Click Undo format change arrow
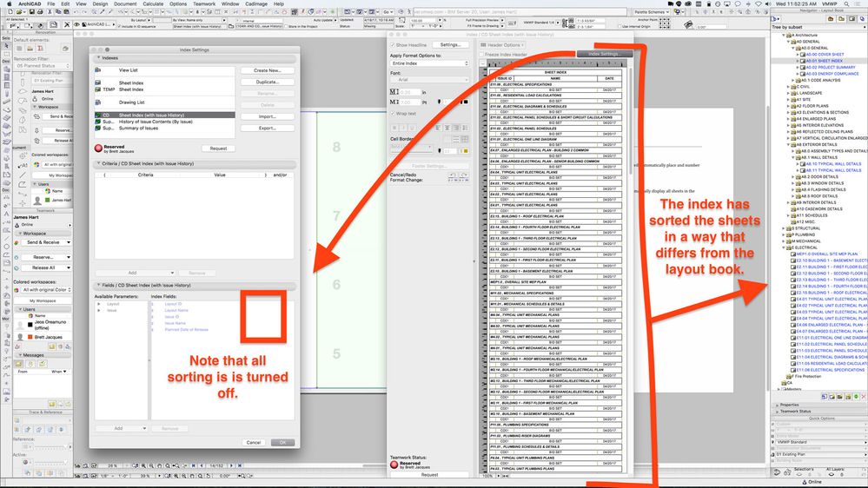The image size is (868, 488). click(x=453, y=177)
